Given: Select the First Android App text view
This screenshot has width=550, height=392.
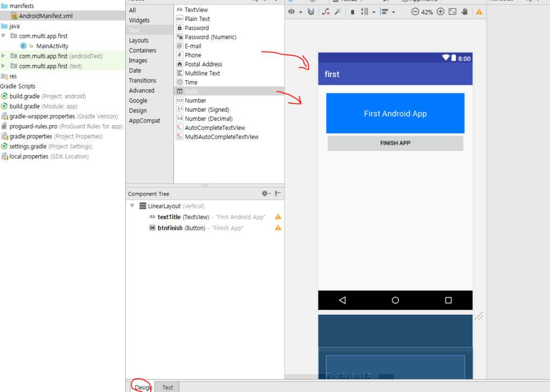Looking at the screenshot, I should point(395,113).
